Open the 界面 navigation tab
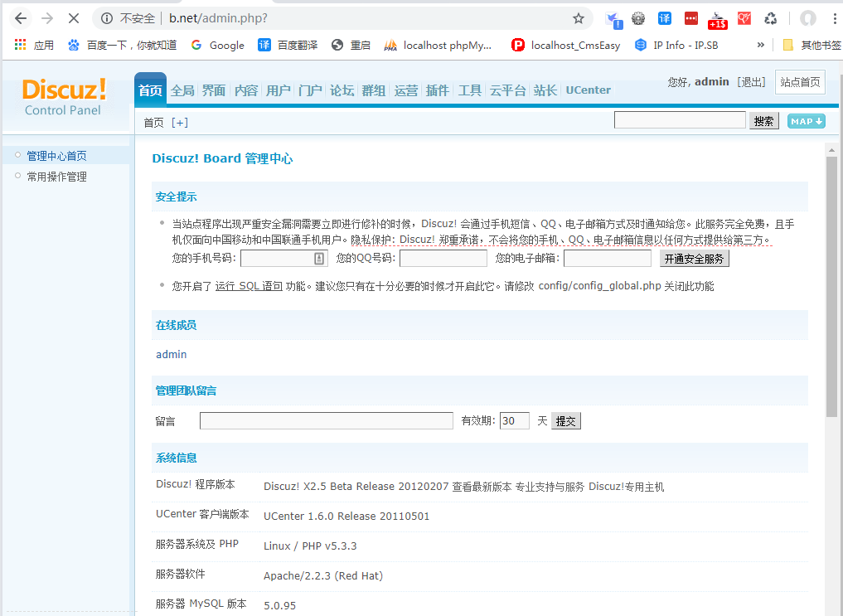 click(x=214, y=90)
